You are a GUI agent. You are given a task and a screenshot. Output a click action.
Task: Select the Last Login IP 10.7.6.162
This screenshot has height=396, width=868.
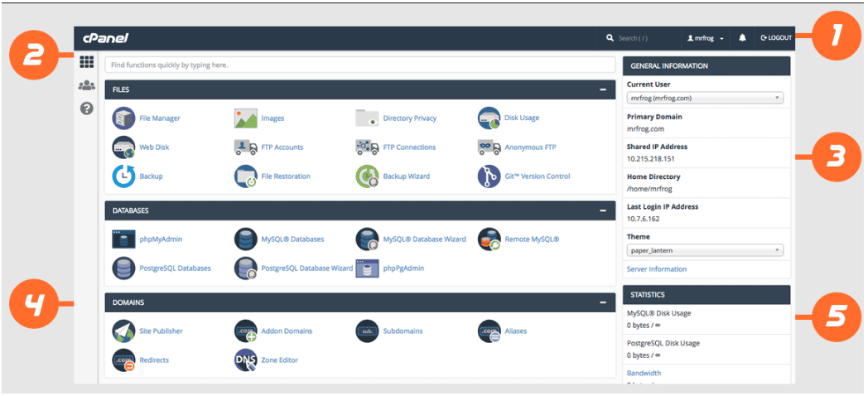click(x=643, y=219)
